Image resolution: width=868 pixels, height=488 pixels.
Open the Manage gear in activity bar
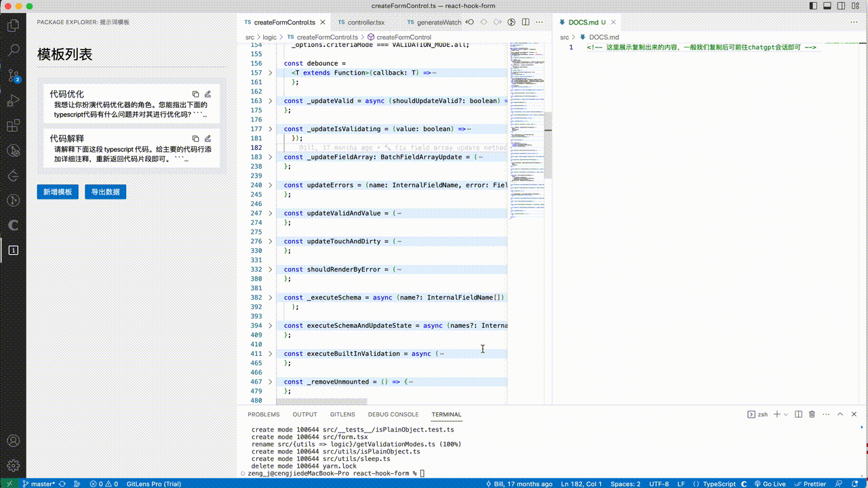click(13, 466)
